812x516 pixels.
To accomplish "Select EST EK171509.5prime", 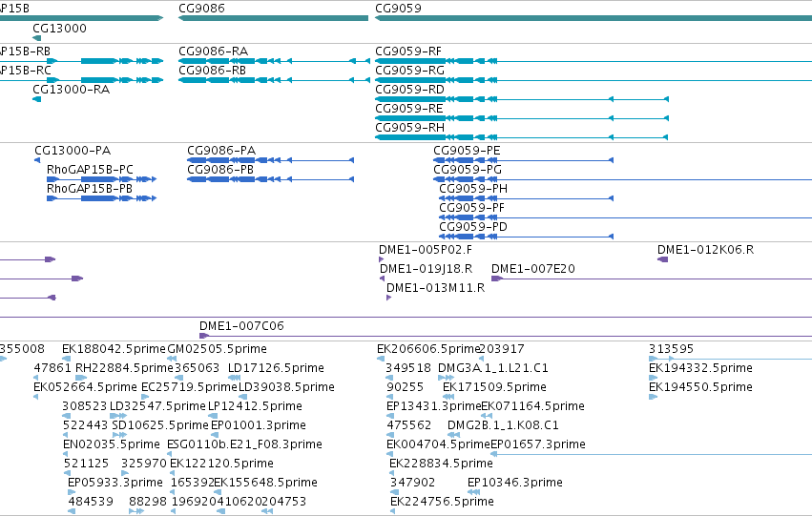I will coord(494,387).
